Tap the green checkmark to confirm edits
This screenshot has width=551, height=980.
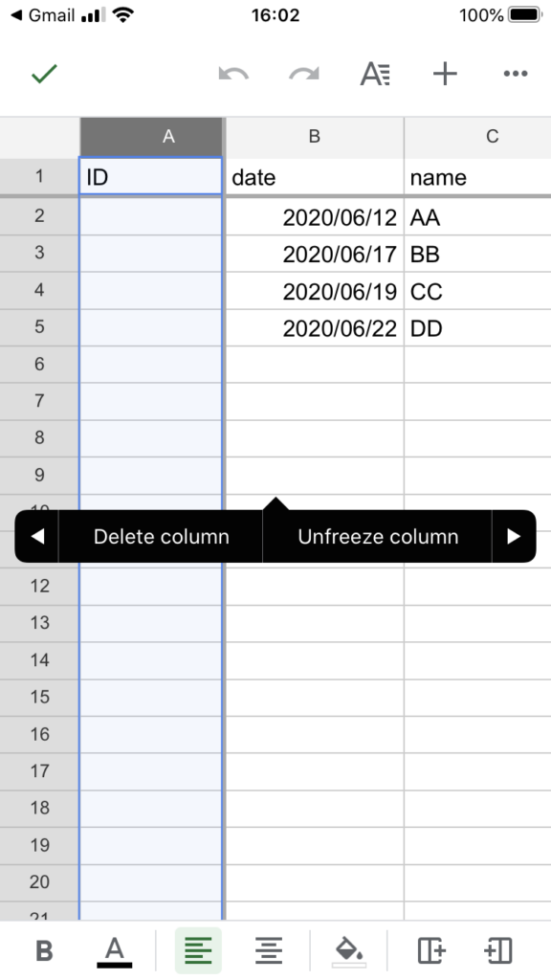tap(44, 74)
